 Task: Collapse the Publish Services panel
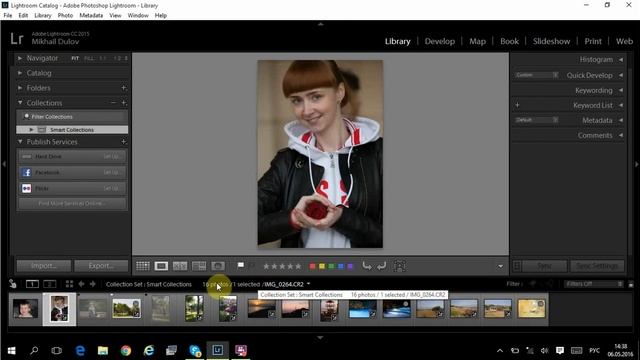point(20,142)
